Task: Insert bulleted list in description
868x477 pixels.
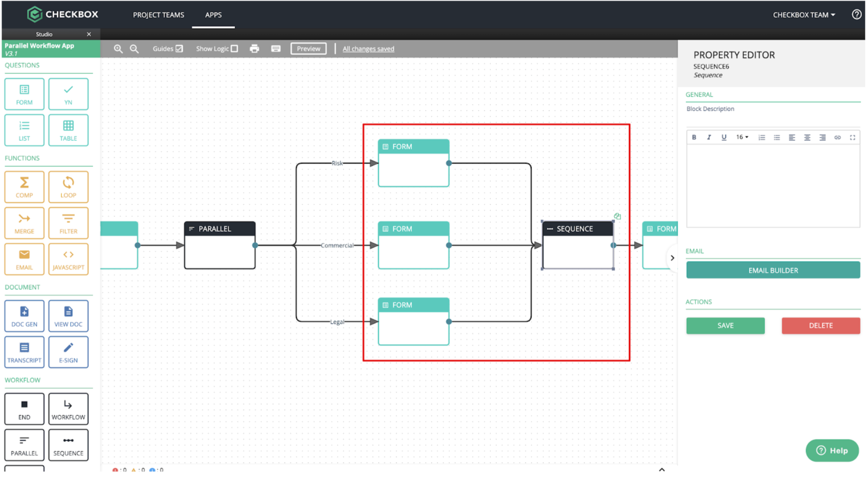Action: (777, 137)
